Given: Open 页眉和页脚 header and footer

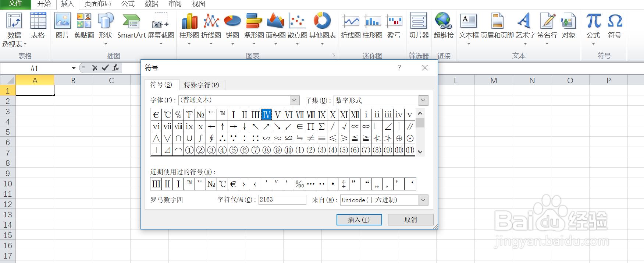Looking at the screenshot, I should (x=497, y=21).
